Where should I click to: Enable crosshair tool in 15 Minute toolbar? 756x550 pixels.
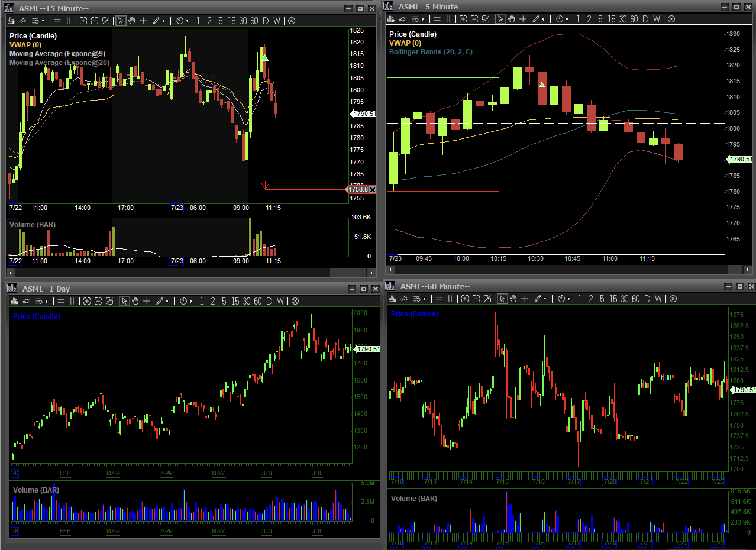pos(143,21)
